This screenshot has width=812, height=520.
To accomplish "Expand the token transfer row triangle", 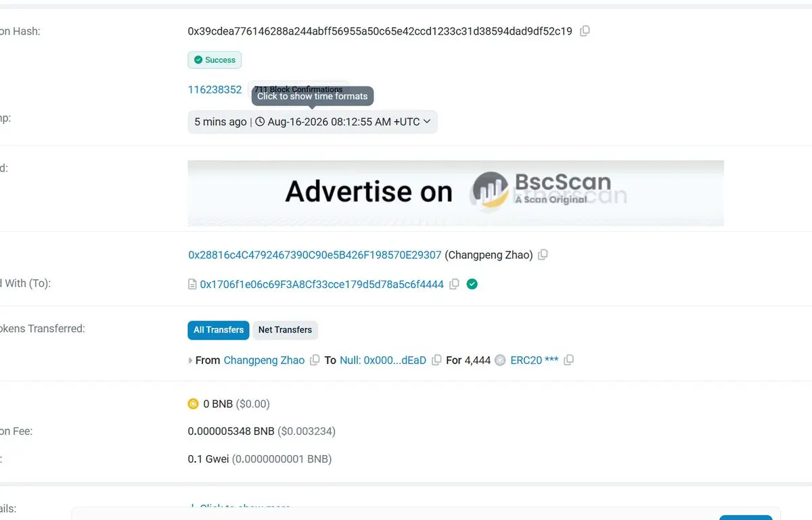I will [x=190, y=361].
